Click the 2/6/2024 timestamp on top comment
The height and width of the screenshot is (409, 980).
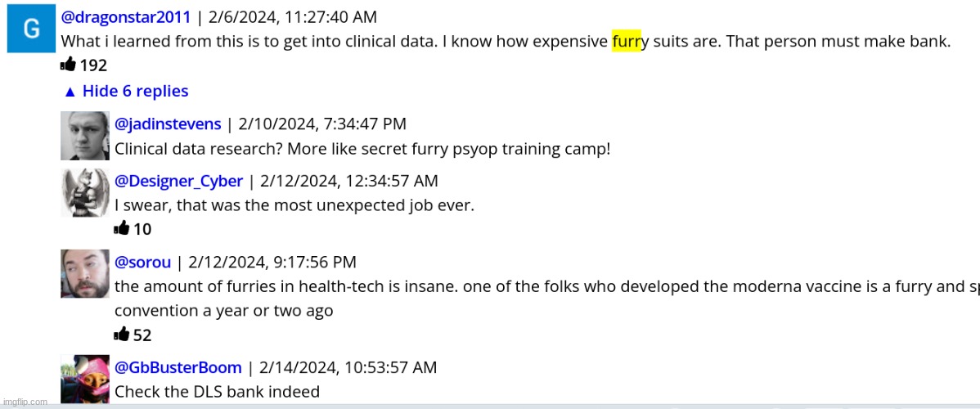[x=291, y=17]
